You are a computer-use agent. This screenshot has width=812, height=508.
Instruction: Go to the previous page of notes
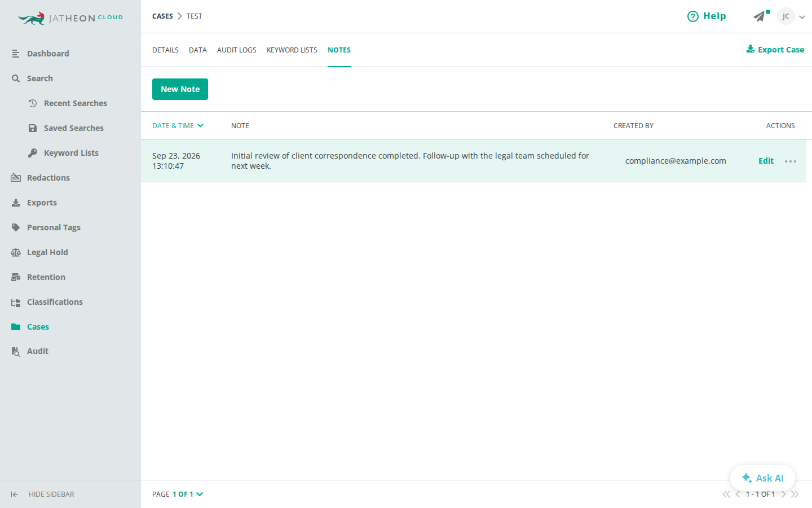[738, 494]
